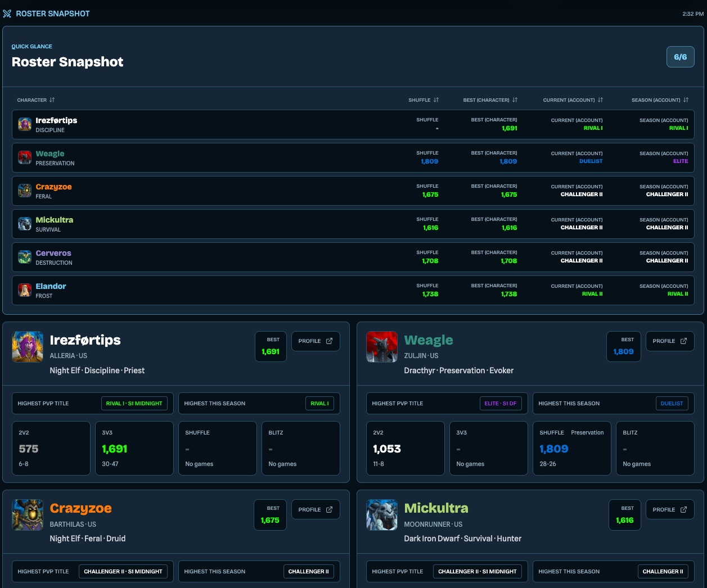Screen dimensions: 707x588
Task: Click Best 1,616 badge on Mickultra card
Action: [x=625, y=515]
